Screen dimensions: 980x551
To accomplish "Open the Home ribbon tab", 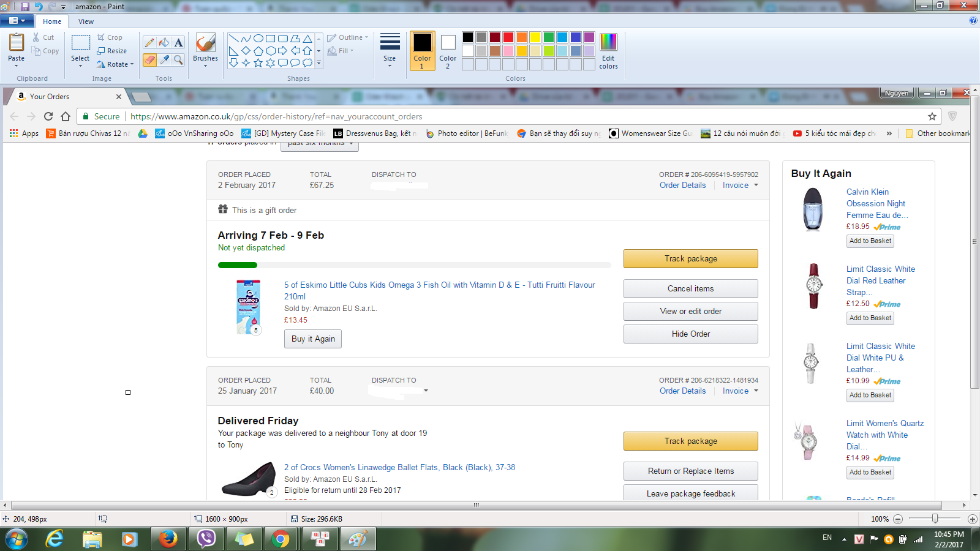I will point(52,21).
